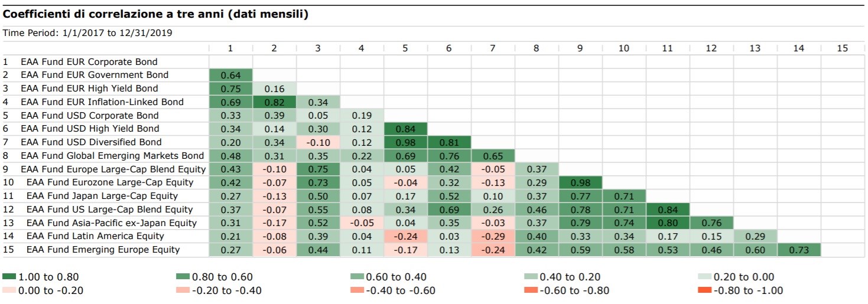The width and height of the screenshot is (868, 304).
Task: Click the -0.60 to -0.80 legend swatch
Action: click(x=531, y=290)
